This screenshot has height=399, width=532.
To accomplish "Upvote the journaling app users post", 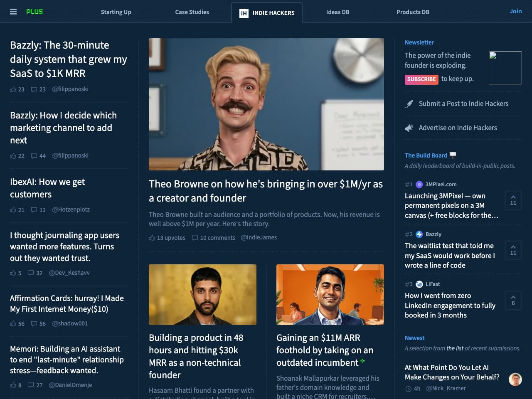I will coord(13,273).
